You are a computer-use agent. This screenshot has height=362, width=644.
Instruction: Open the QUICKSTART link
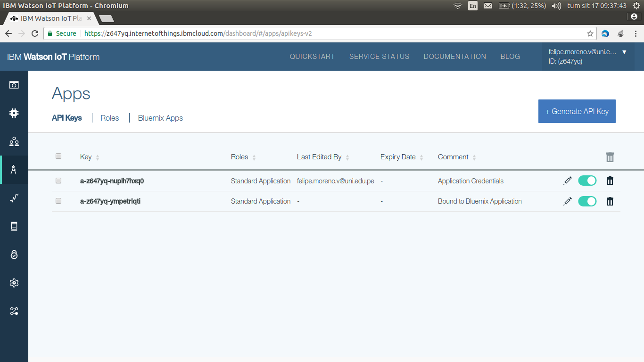(x=312, y=57)
